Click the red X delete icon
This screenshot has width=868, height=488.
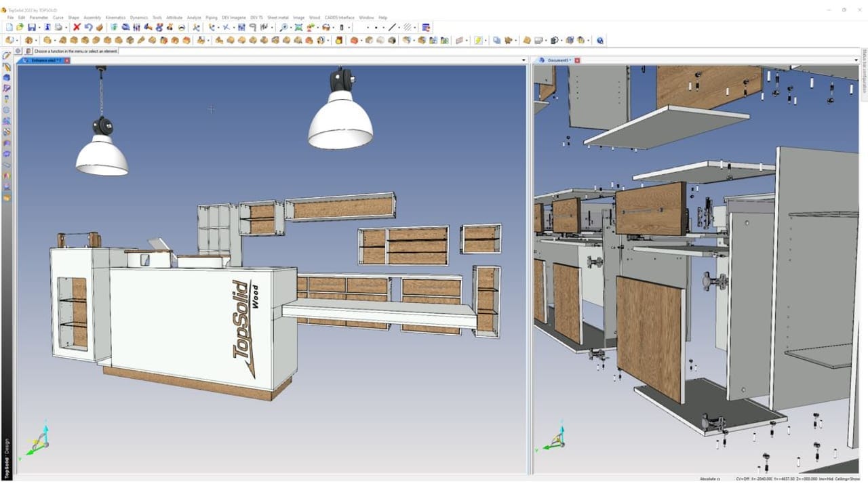pyautogui.click(x=77, y=27)
